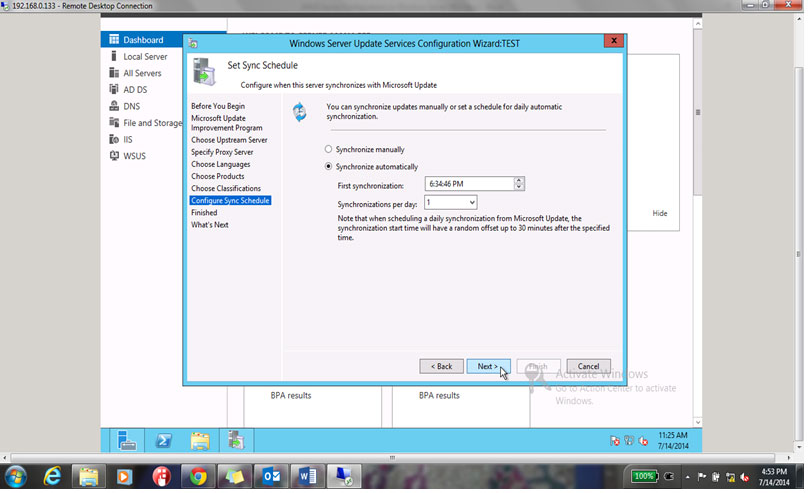Select the Finished step in wizard

(204, 212)
